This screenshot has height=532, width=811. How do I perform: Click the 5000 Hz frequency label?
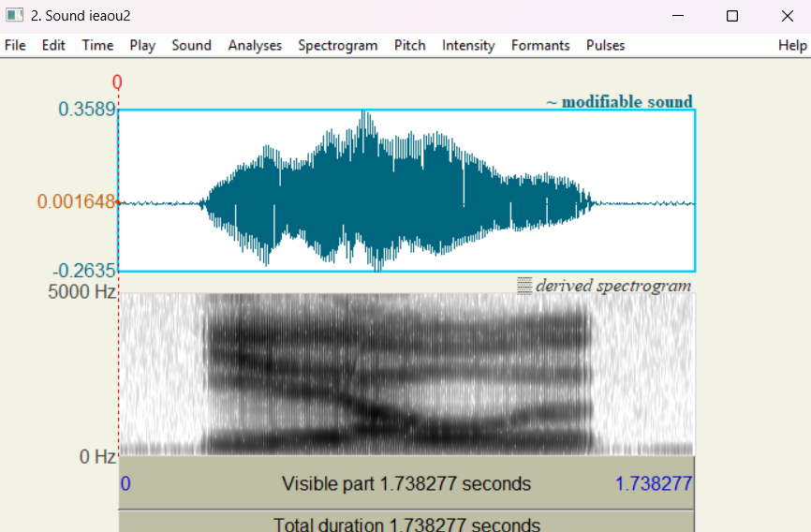81,292
